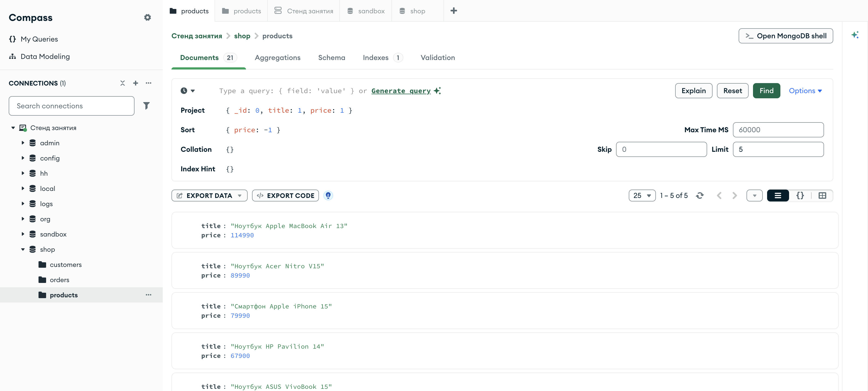Select the sandbox workspace tab
868x391 pixels.
click(x=366, y=11)
